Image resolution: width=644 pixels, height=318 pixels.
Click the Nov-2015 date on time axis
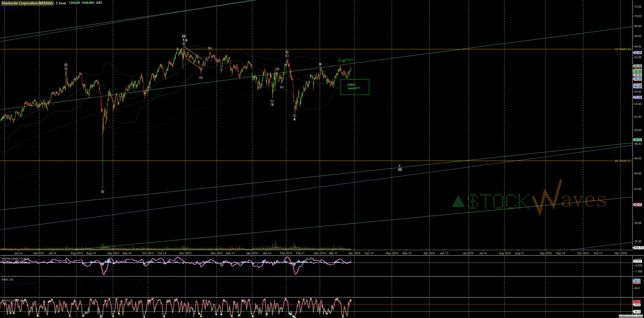(x=185, y=253)
